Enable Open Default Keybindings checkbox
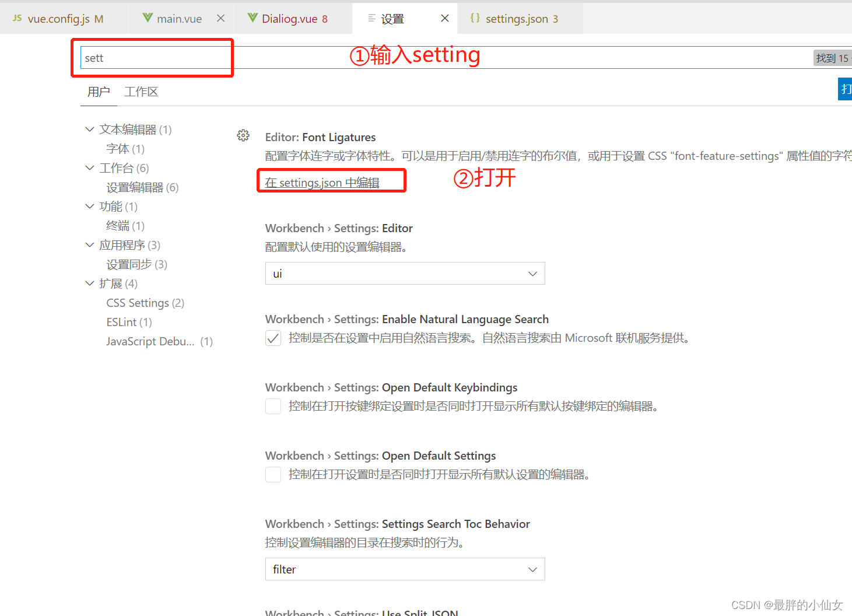 273,406
